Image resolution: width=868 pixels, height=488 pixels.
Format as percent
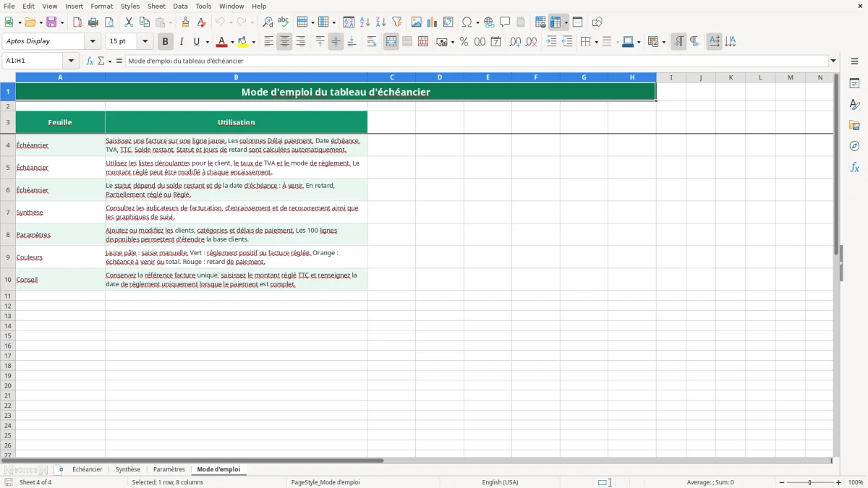click(464, 42)
